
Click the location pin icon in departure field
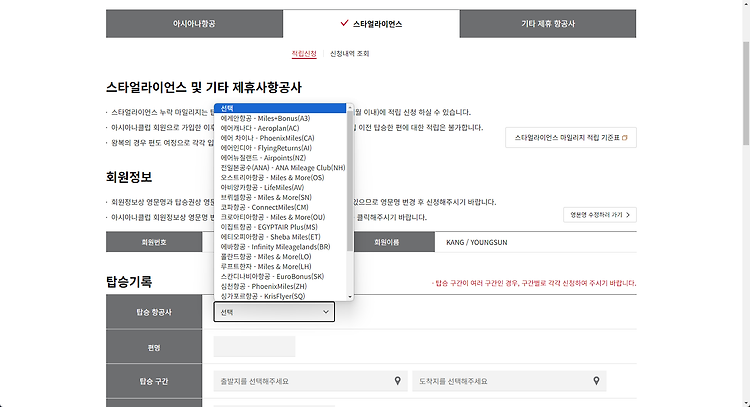tap(397, 381)
